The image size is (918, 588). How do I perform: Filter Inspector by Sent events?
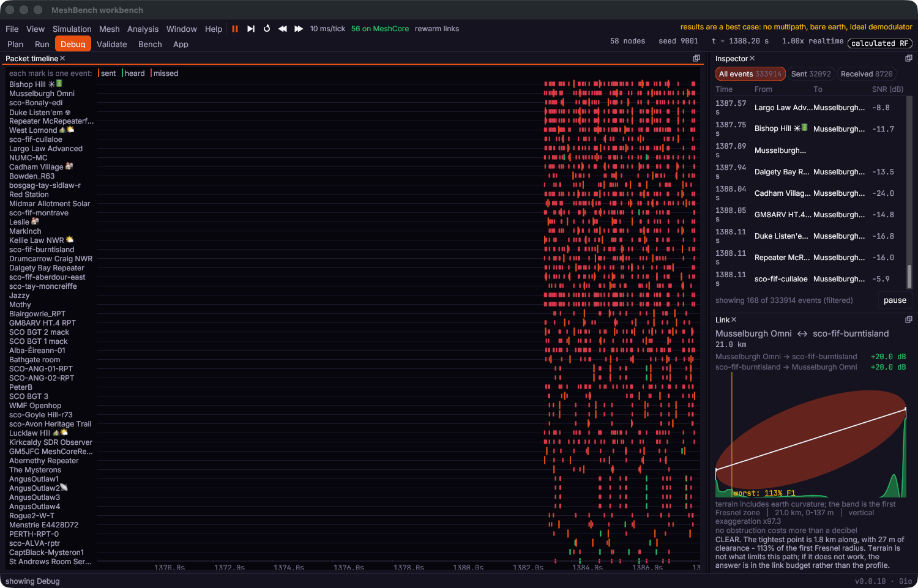811,74
